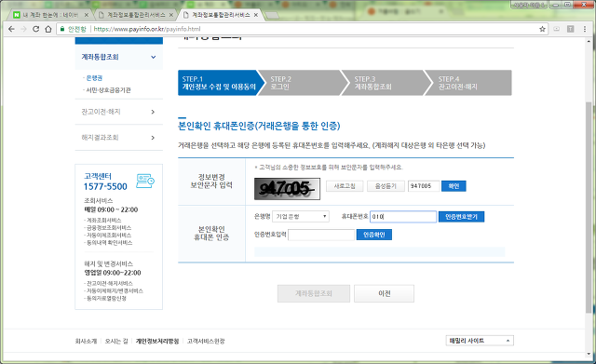596x364 pixels.
Task: Close the second 계좌정보통합관리서비스 tab
Action: click(x=171, y=15)
